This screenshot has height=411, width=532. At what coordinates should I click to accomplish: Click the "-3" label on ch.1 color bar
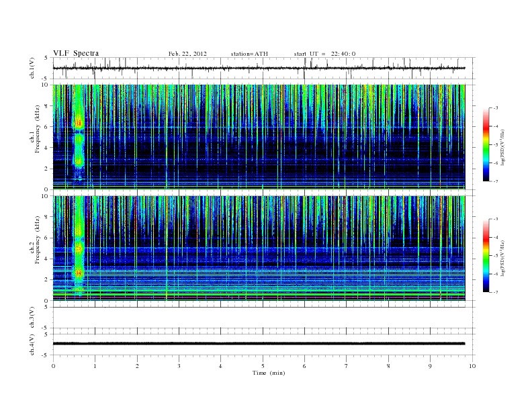click(496, 107)
